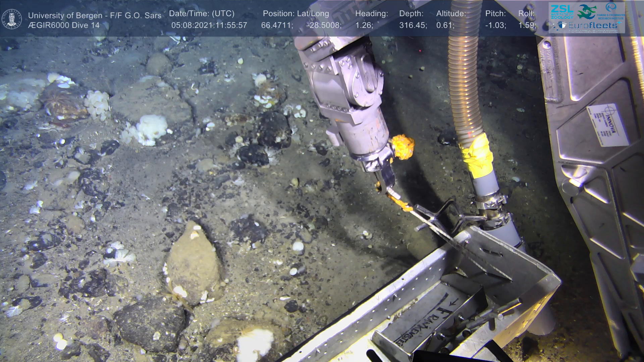This screenshot has width=644, height=362.
Task: Click the ÆGIR6000 Dive 14 label
Action: pyautogui.click(x=64, y=25)
